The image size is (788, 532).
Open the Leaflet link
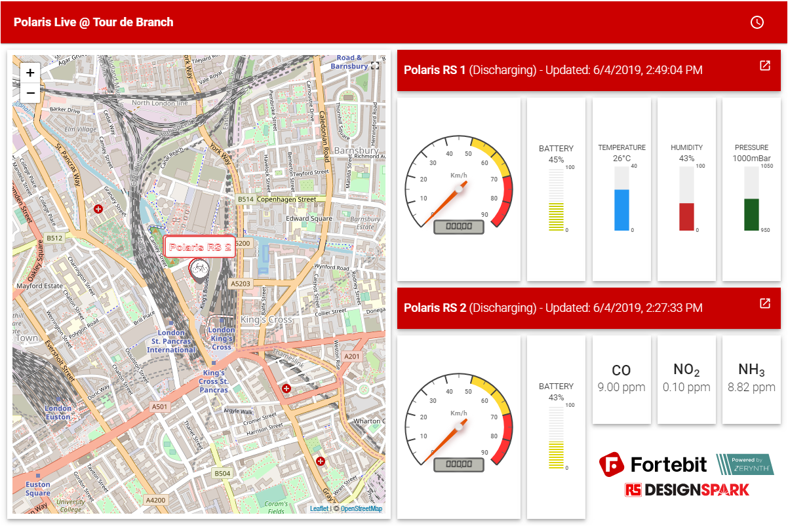point(319,508)
